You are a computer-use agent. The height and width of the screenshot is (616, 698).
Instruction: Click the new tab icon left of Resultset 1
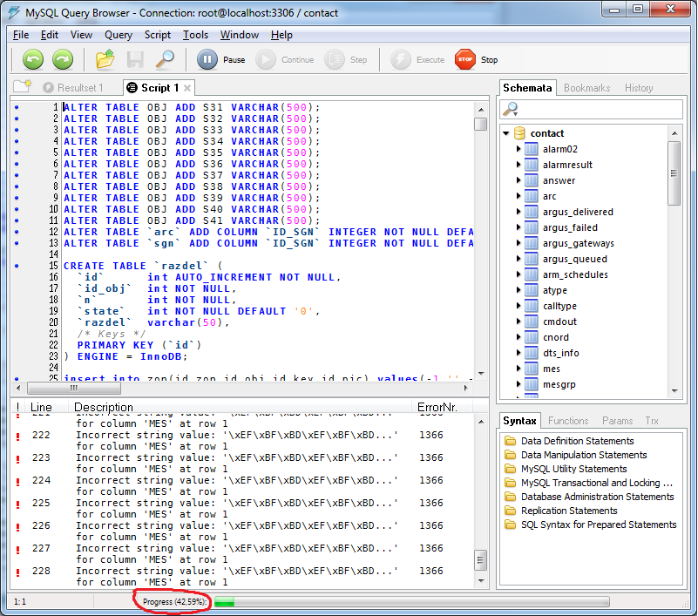tap(23, 86)
